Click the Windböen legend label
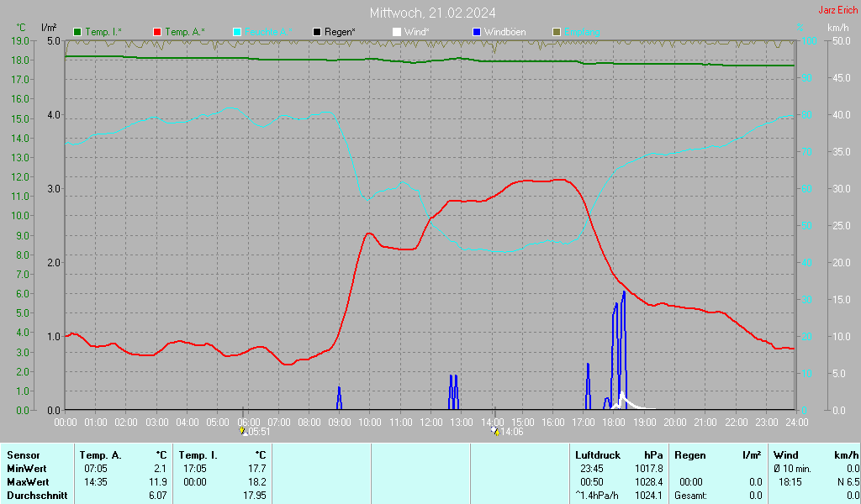This screenshot has width=861, height=504. (x=505, y=33)
